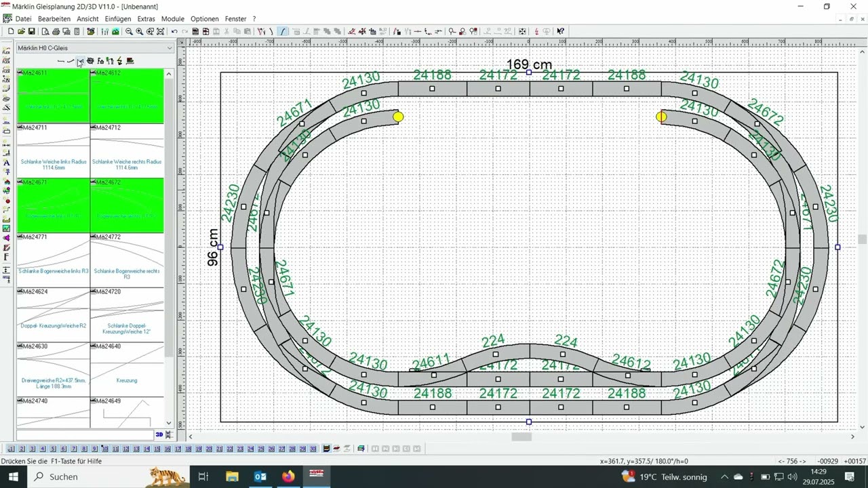Select the straight track filter icon

(61, 61)
